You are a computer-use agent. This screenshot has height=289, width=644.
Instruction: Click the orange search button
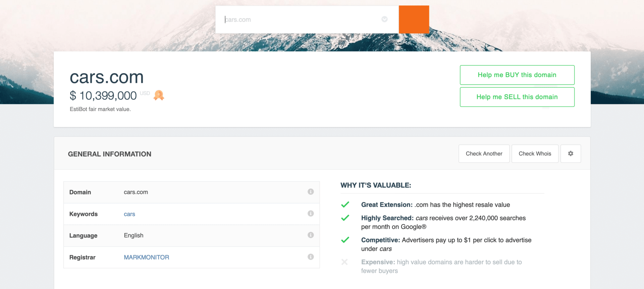[414, 19]
